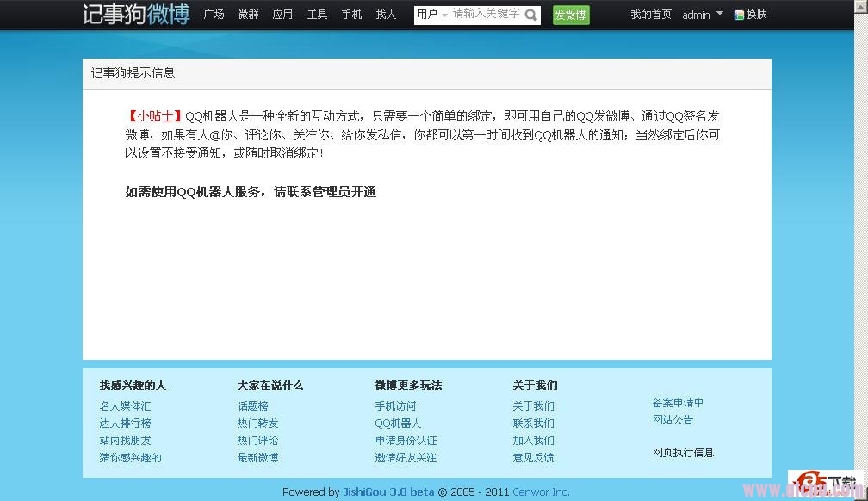The width and height of the screenshot is (868, 501).
Task: Open the 手机访问 link
Action: point(395,405)
